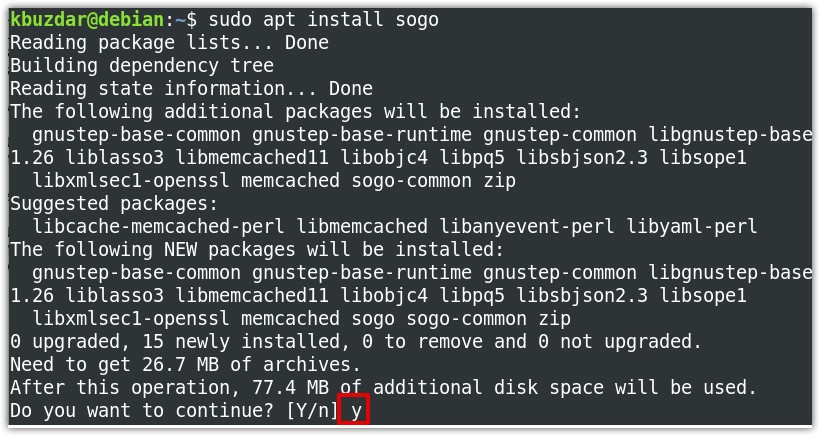Click the highlighted "y" answer at the prompt
This screenshot has width=820, height=436.
354,410
